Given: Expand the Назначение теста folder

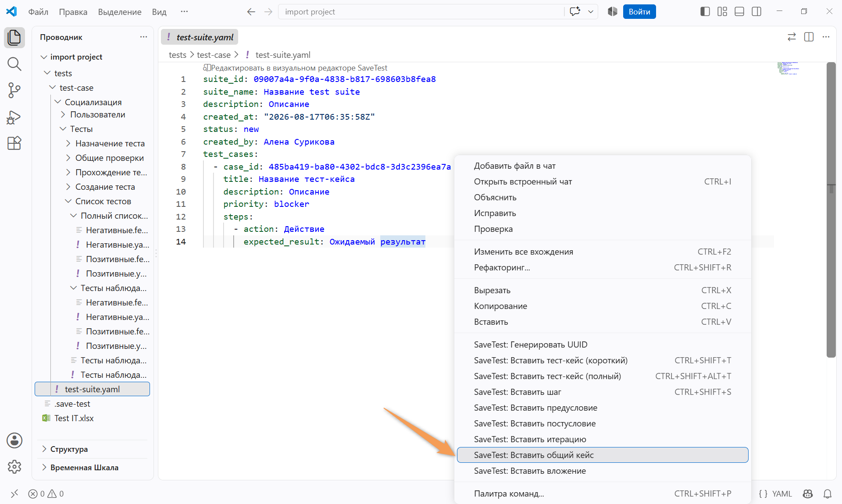Looking at the screenshot, I should [68, 143].
